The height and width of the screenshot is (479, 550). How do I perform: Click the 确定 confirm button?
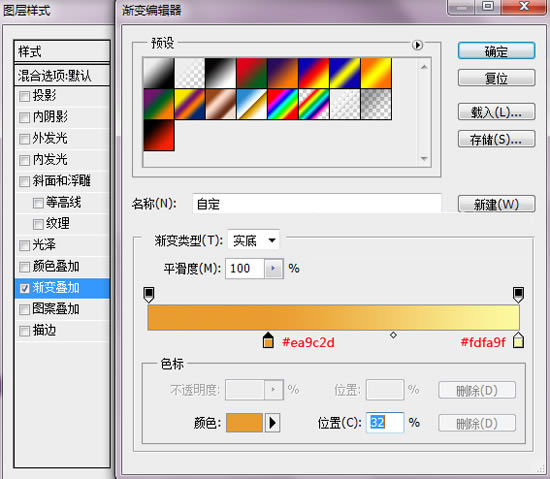(496, 51)
